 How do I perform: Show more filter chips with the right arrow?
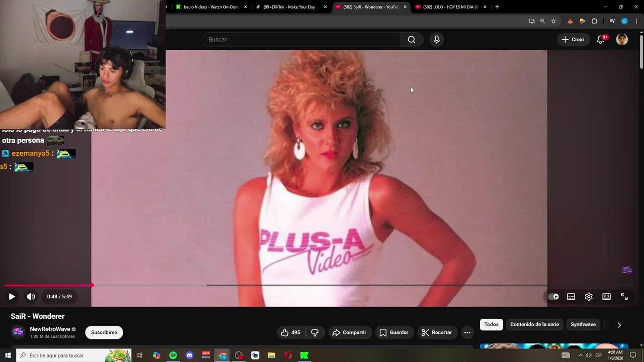pos(619,325)
